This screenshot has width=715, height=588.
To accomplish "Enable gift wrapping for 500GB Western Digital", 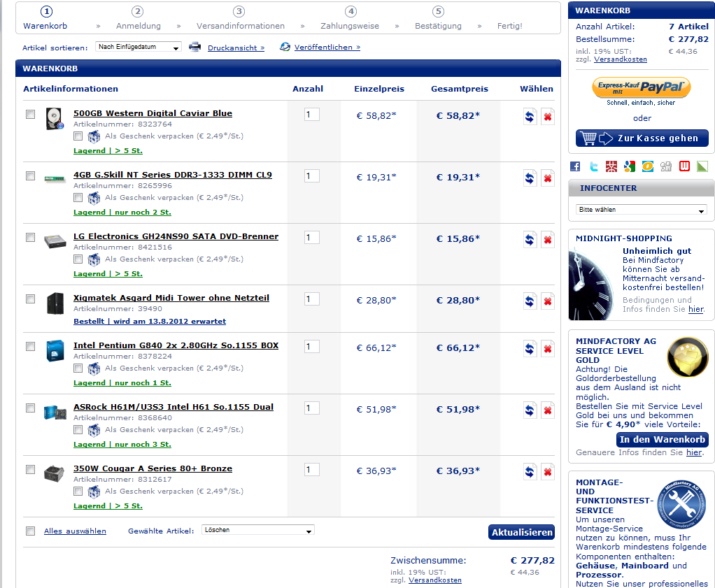I will click(78, 136).
